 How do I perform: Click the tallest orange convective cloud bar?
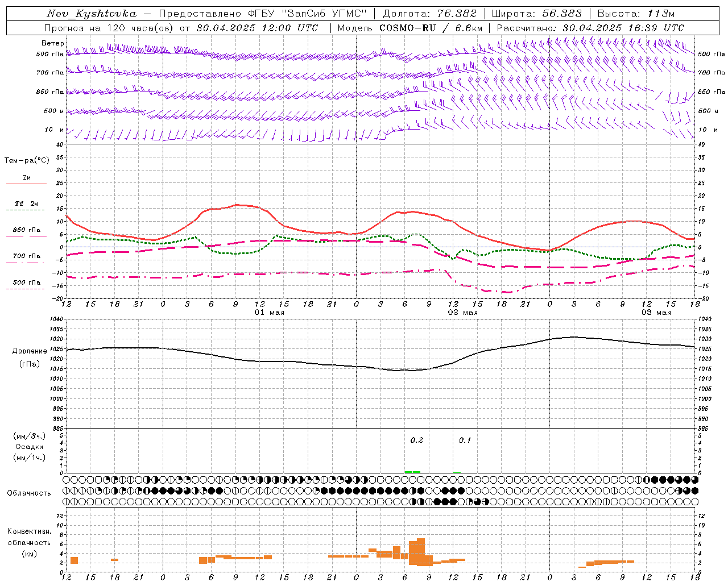[x=421, y=552]
